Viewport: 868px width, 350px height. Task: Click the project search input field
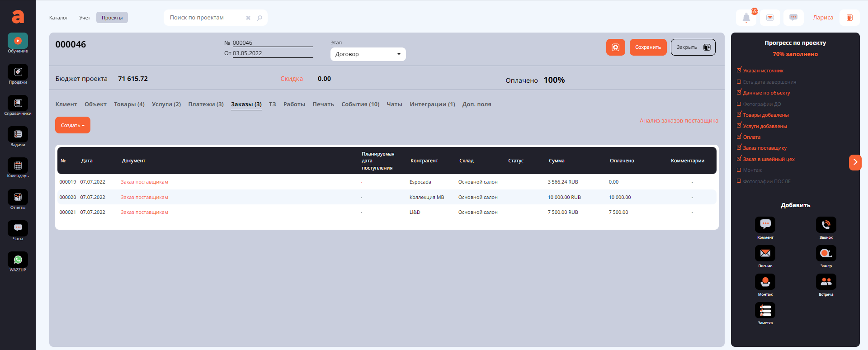(206, 18)
